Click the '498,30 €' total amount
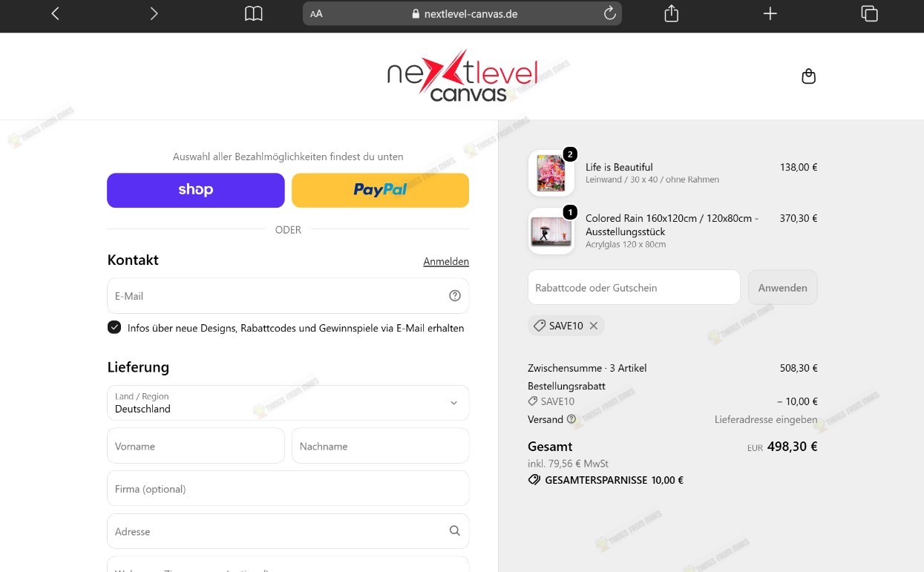The image size is (924, 572). [x=792, y=447]
